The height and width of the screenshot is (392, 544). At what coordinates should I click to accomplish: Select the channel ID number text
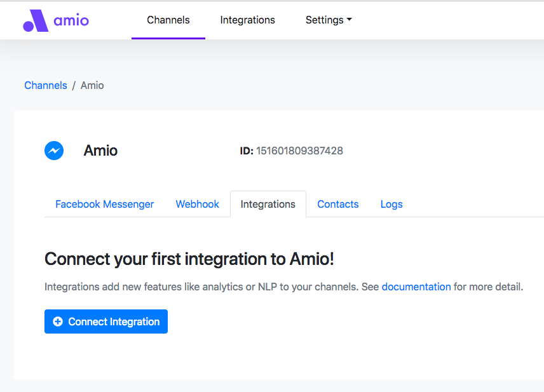pyautogui.click(x=300, y=151)
